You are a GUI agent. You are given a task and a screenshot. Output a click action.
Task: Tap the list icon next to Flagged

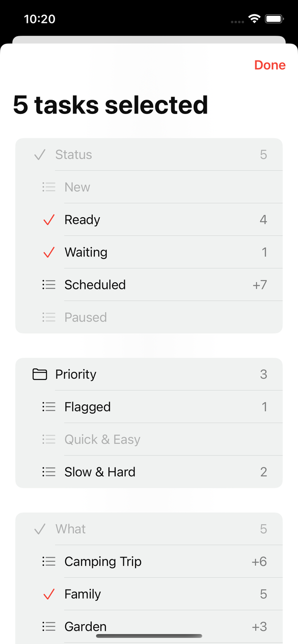coord(48,407)
